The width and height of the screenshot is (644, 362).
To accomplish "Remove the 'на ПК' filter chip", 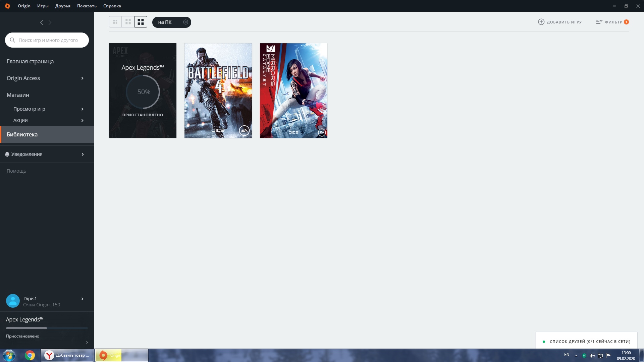I will click(185, 22).
